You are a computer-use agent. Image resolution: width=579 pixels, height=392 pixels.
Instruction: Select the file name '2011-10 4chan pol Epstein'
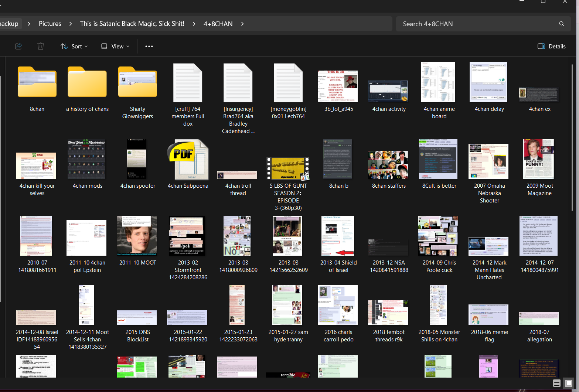[87, 266]
